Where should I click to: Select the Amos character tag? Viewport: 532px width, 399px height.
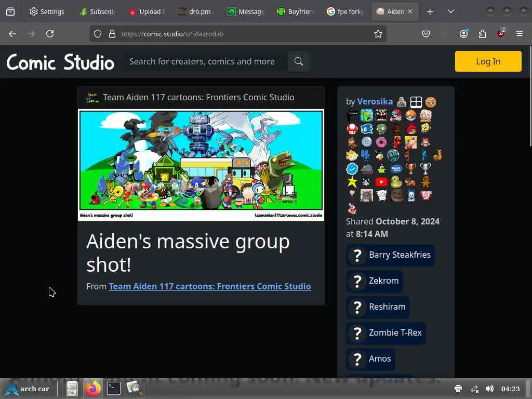pyautogui.click(x=370, y=359)
